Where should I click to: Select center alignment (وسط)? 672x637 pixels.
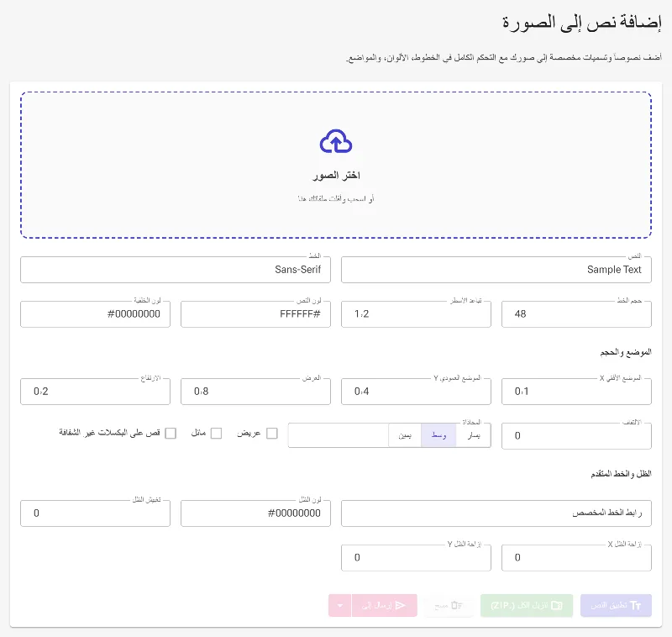(x=438, y=435)
